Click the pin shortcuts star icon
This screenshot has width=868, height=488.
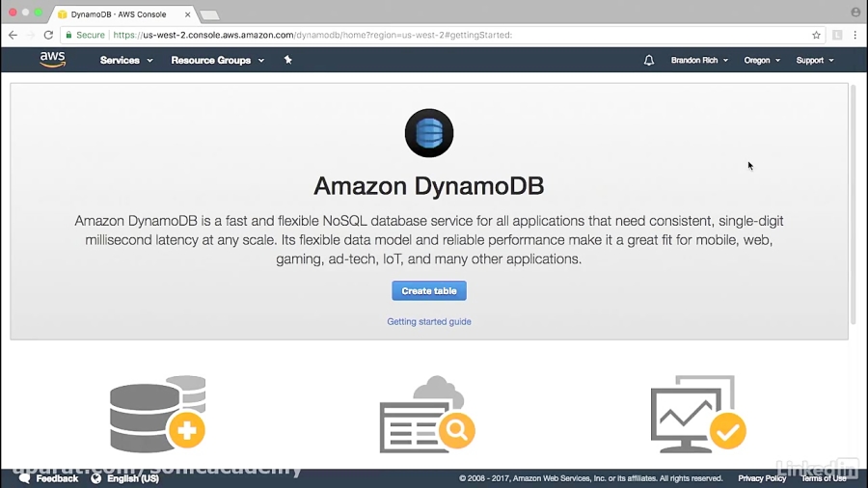pyautogui.click(x=287, y=60)
